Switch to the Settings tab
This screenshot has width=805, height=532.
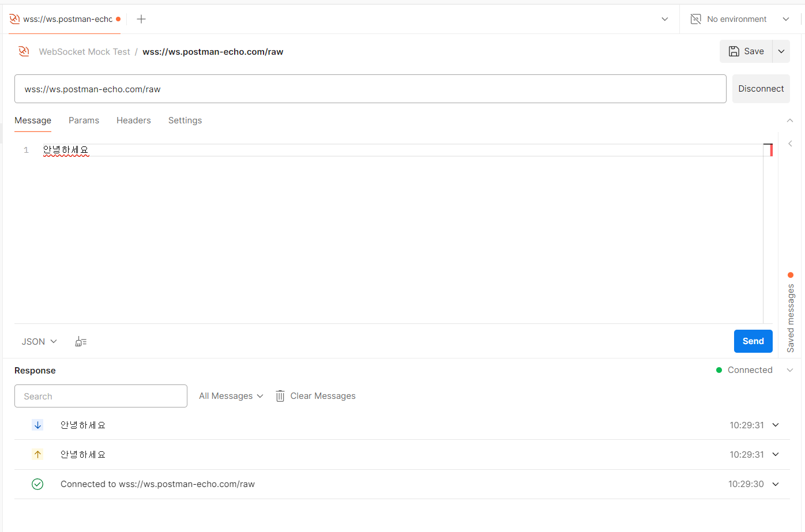pyautogui.click(x=185, y=120)
